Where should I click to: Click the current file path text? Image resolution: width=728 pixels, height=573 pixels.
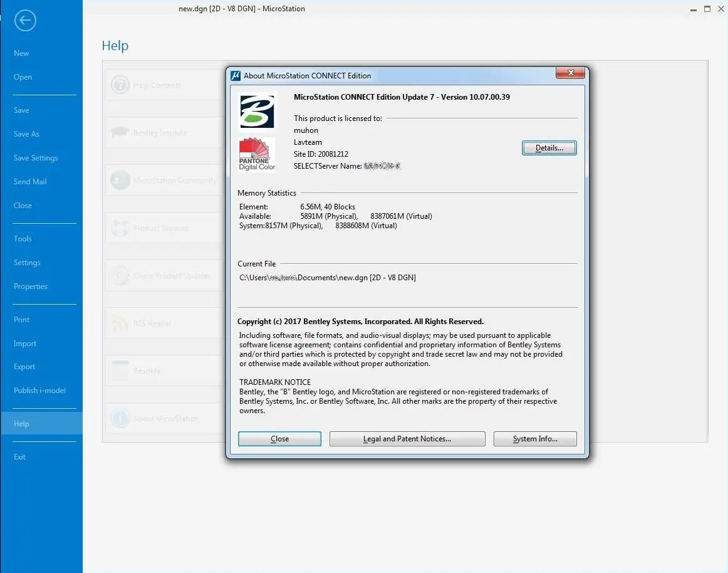coord(327,278)
